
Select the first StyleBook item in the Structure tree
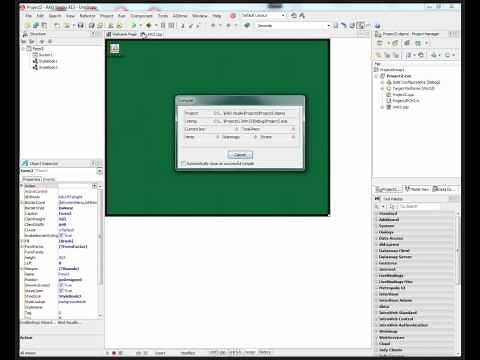pos(48,61)
